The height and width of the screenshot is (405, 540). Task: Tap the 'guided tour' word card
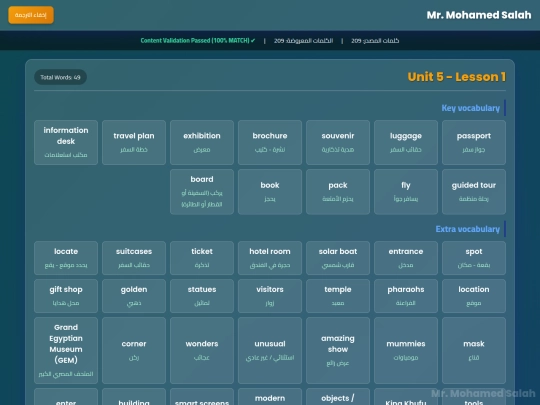click(474, 192)
